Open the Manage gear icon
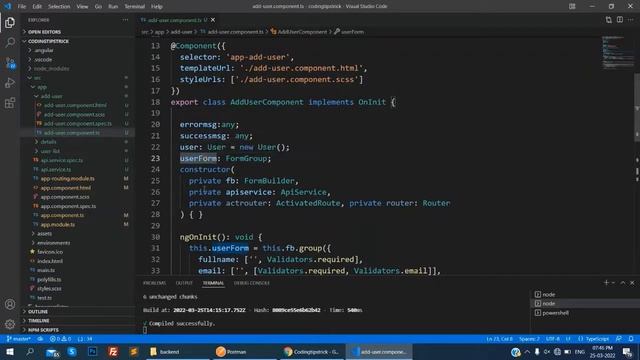Image resolution: width=640 pixels, height=360 pixels. (x=10, y=324)
